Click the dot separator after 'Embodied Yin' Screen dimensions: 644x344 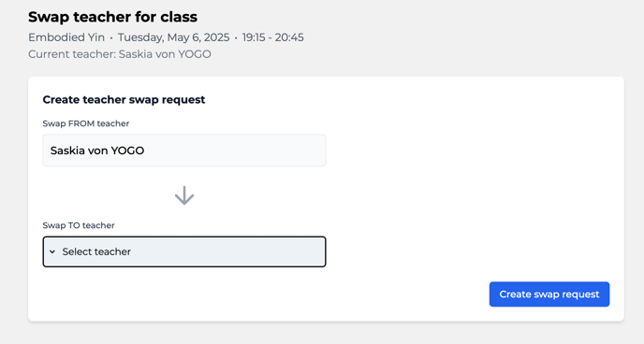[x=111, y=38]
